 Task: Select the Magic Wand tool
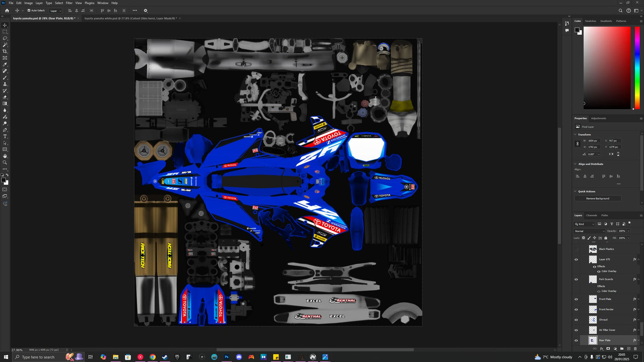[x=5, y=45]
